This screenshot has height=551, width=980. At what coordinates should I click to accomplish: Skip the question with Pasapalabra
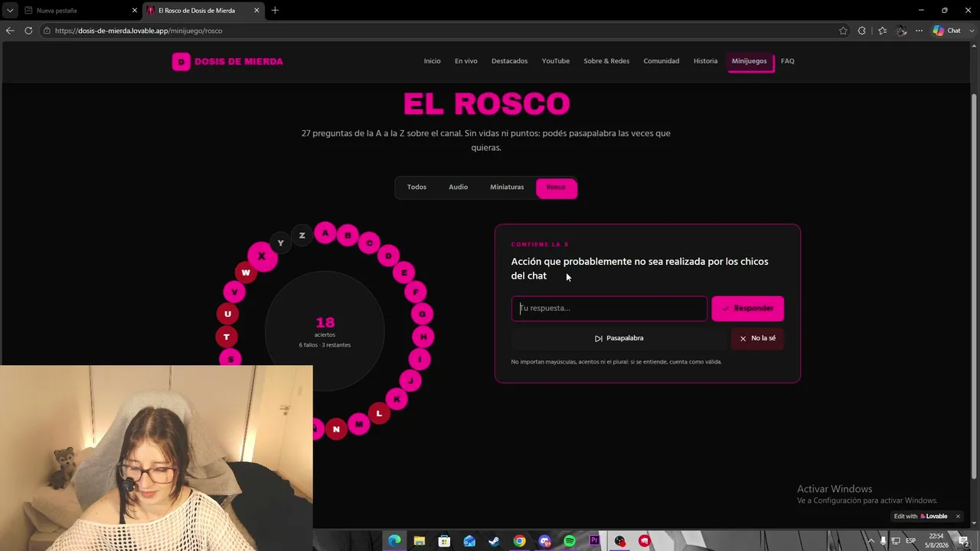(619, 338)
